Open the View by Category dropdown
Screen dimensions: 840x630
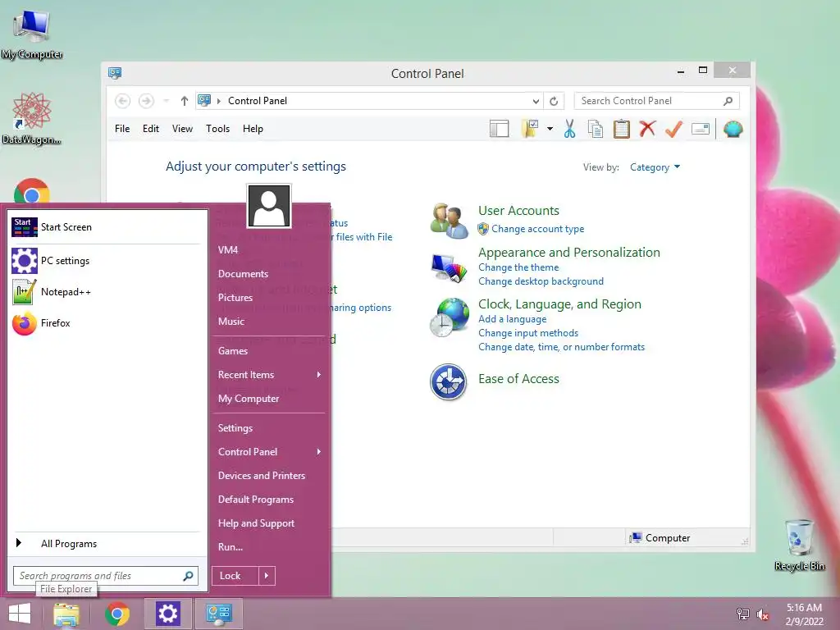point(655,167)
